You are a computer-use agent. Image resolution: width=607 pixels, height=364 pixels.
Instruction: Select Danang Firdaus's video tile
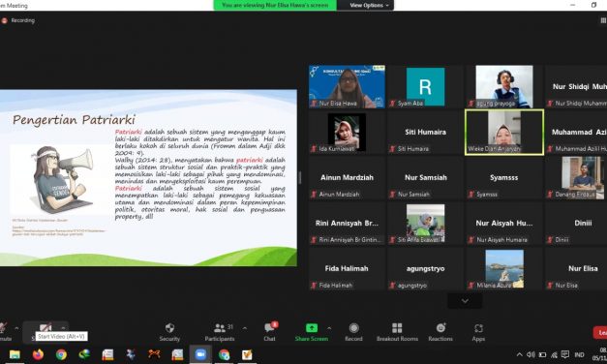tap(576, 178)
